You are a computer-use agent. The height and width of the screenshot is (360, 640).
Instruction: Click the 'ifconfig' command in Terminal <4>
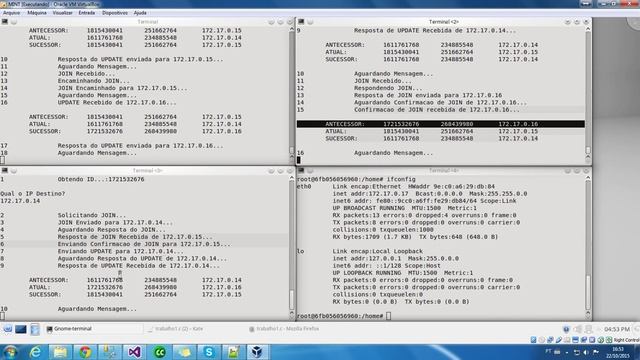(x=401, y=179)
